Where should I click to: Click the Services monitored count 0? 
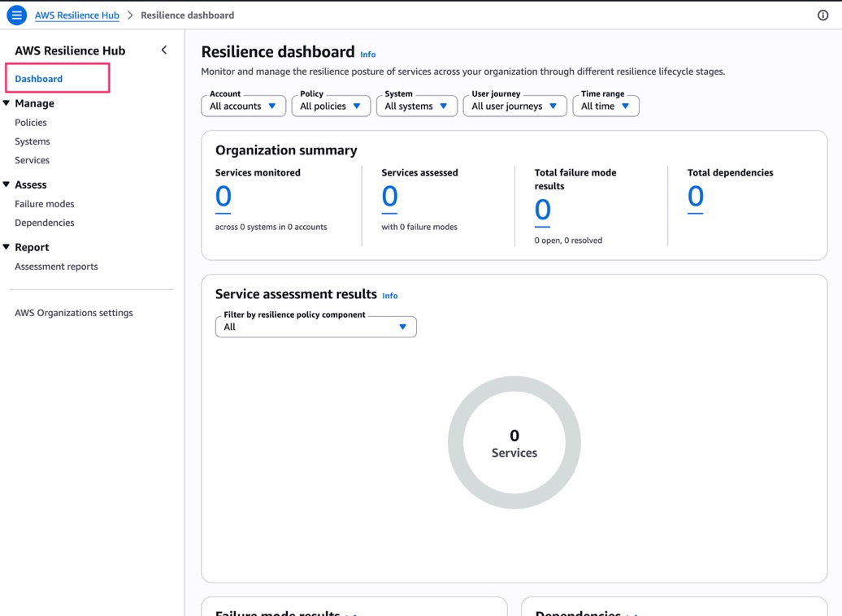(223, 197)
